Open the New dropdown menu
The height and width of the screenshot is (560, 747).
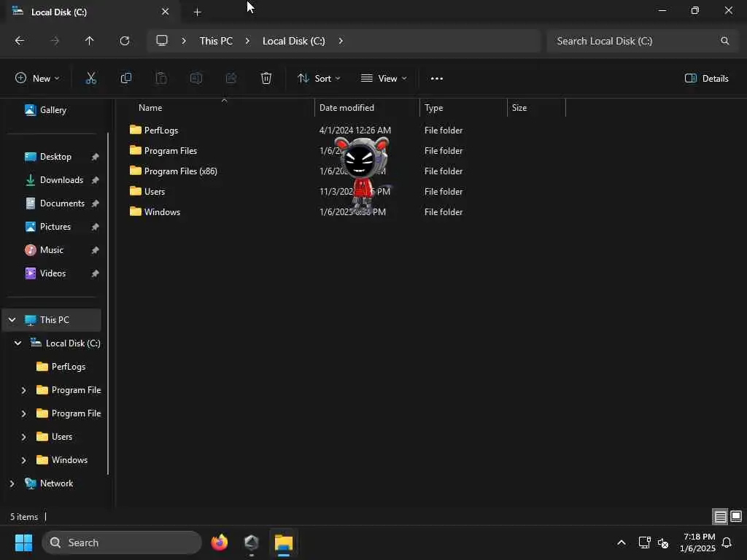pos(38,79)
